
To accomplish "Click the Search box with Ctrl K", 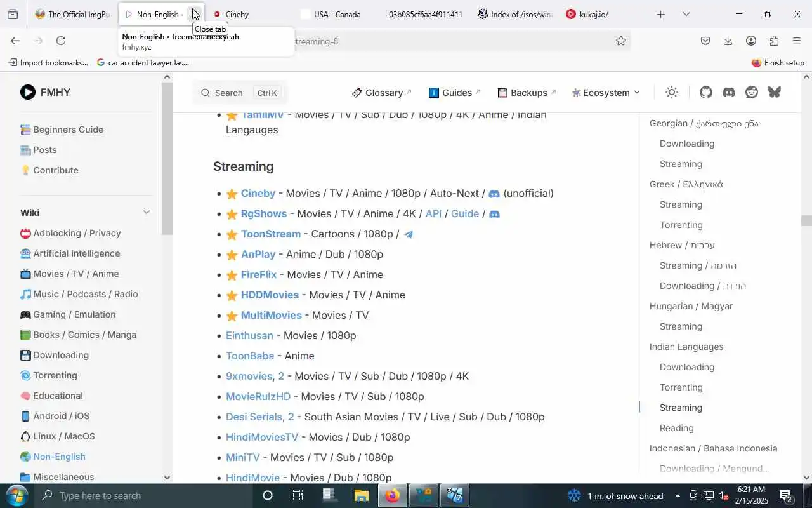I will click(x=240, y=93).
